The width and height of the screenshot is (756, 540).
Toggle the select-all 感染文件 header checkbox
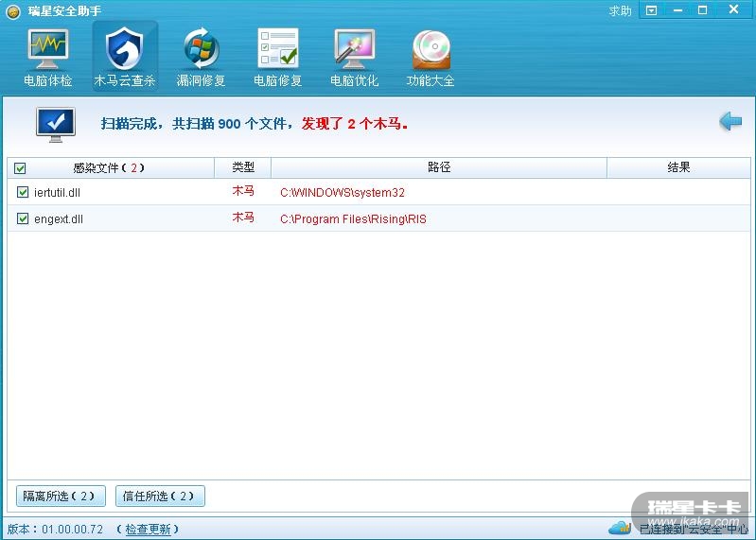click(x=20, y=168)
